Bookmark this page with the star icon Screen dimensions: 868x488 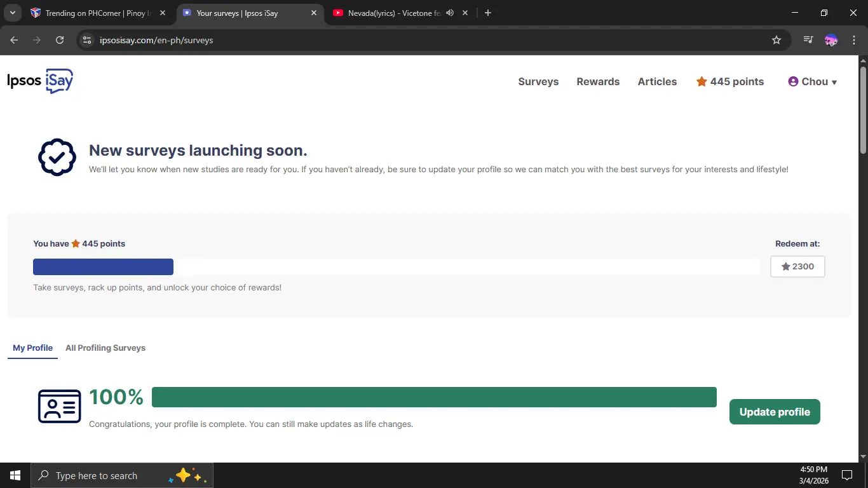coord(776,40)
